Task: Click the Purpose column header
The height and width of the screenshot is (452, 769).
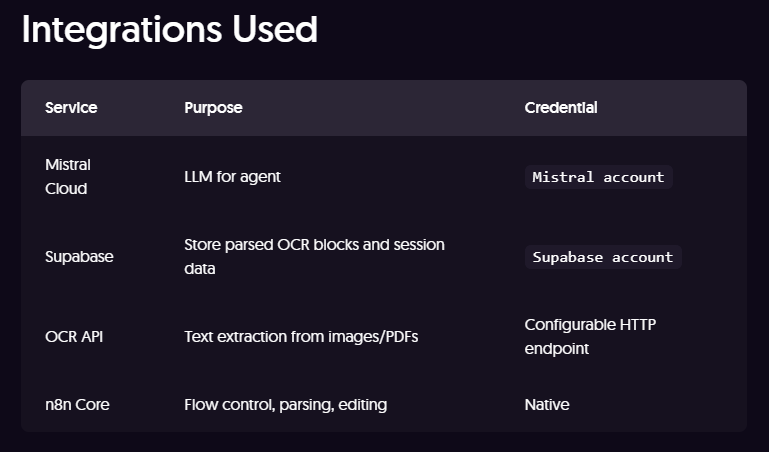Action: [x=213, y=108]
